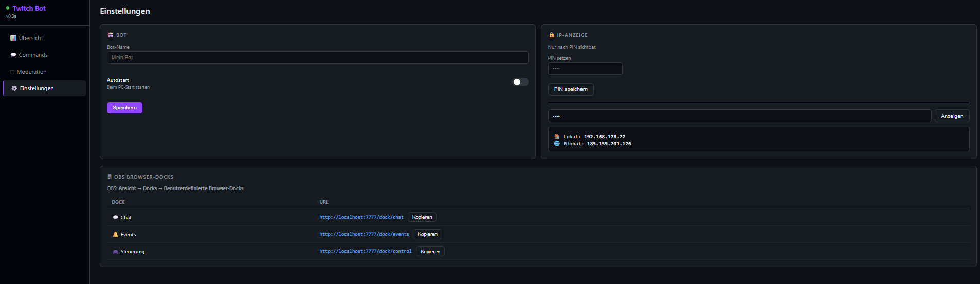980x284 pixels.
Task: Copy the control dock URL
Action: 430,251
